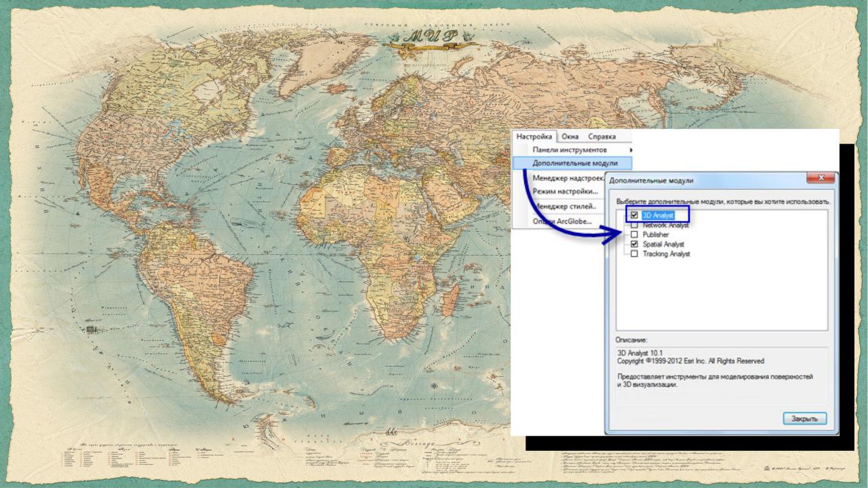Click the Esri copyright text line
Screen dimensions: 868x488
690,361
